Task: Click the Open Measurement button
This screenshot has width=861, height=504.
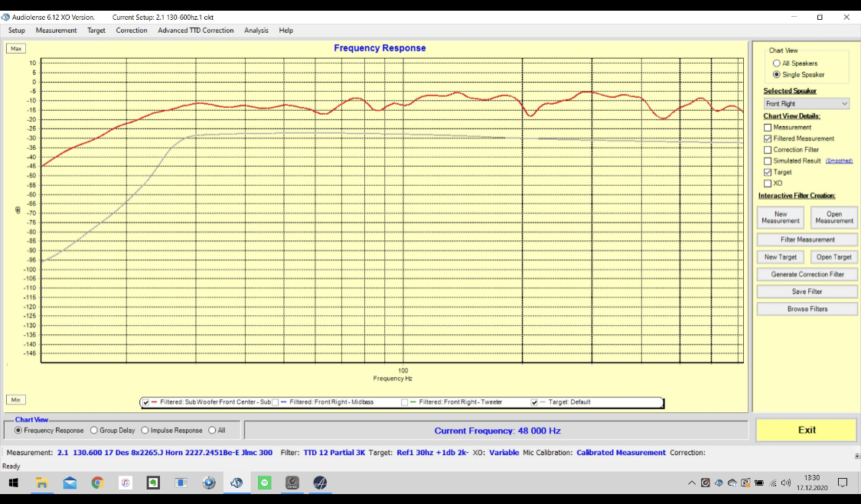Action: 833,217
